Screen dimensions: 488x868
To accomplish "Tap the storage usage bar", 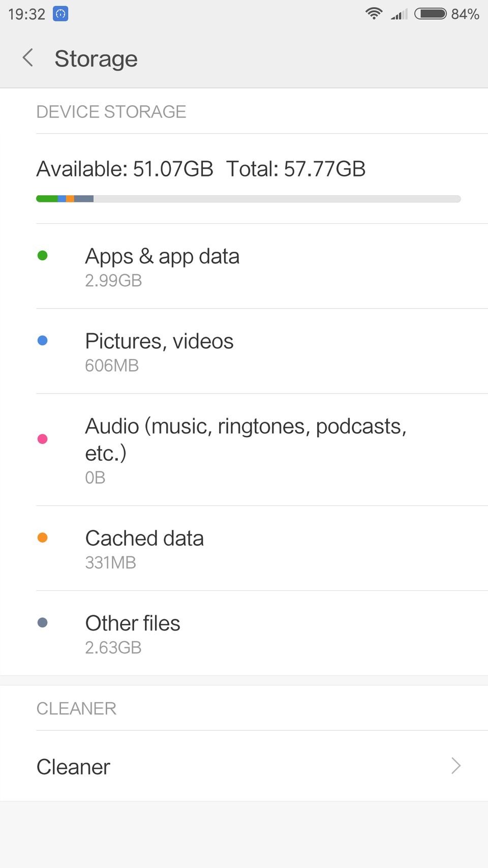I will tap(248, 199).
